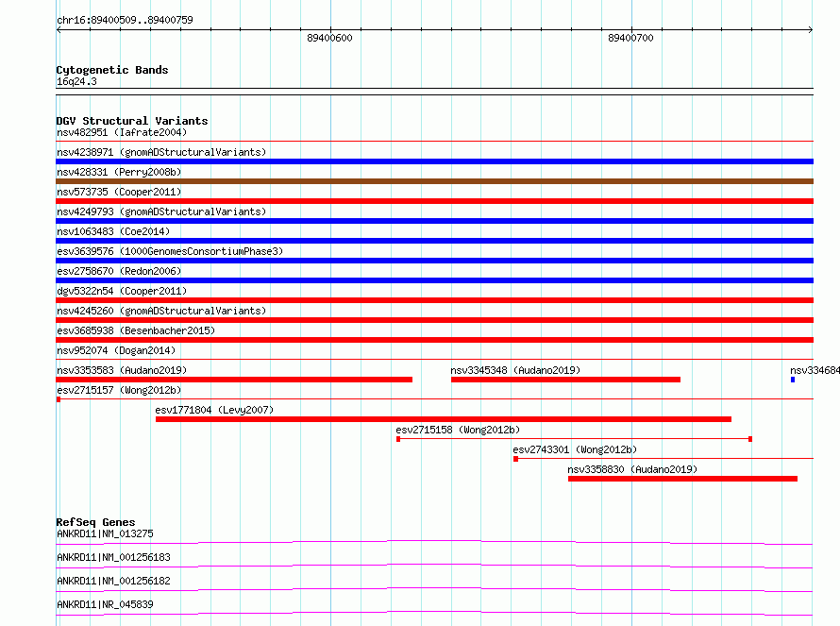The height and width of the screenshot is (626, 840).
Task: Select the nsv952074 (Dogan2014) label
Action: [116, 350]
